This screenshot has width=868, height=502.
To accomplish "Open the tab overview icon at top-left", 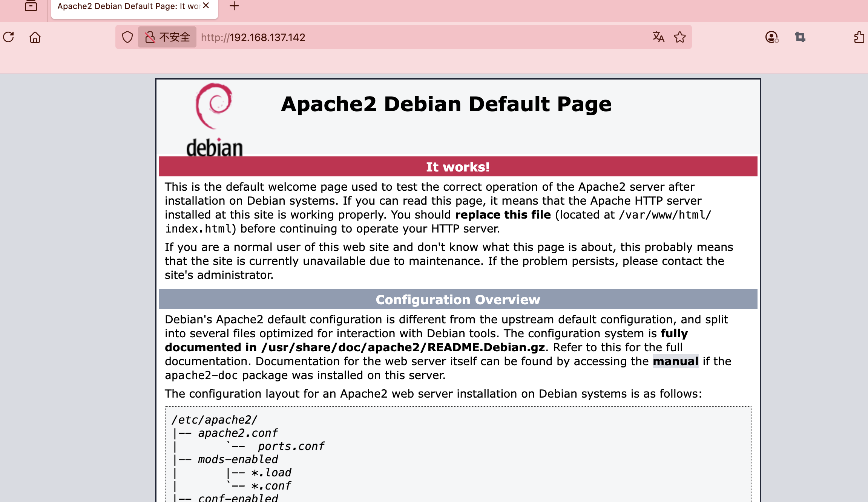I will (31, 6).
